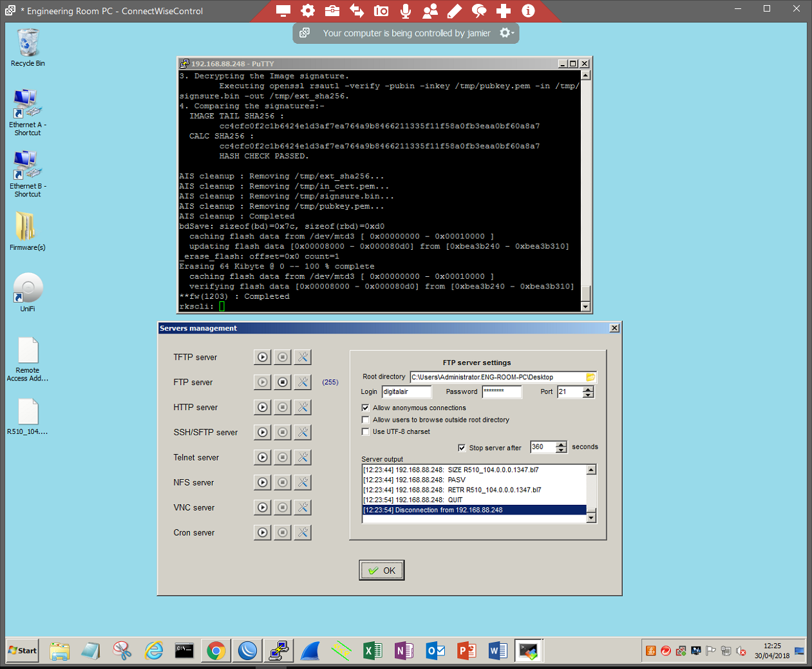This screenshot has width=812, height=669.
Task: Decrease stop server seconds value
Action: [x=562, y=450]
